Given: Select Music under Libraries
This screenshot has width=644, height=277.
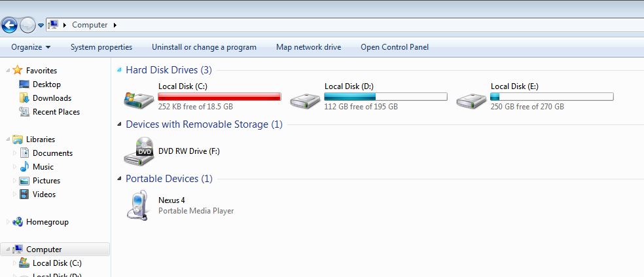Looking at the screenshot, I should [x=43, y=167].
